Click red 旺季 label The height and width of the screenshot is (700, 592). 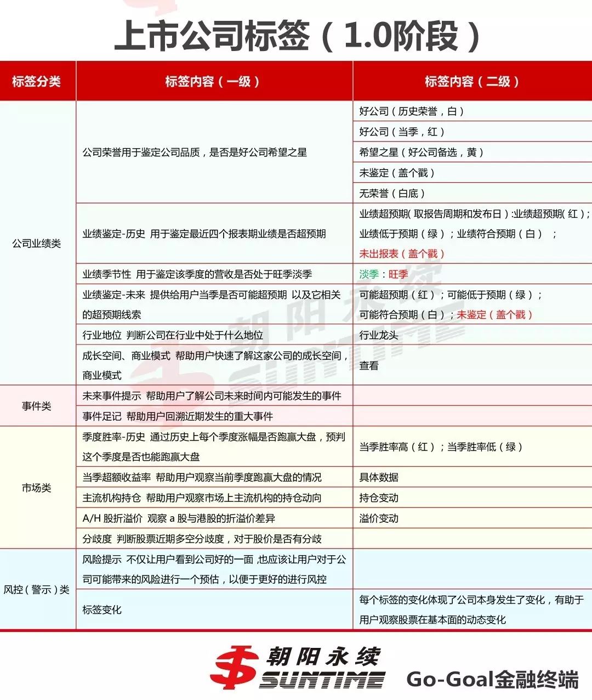click(x=399, y=274)
